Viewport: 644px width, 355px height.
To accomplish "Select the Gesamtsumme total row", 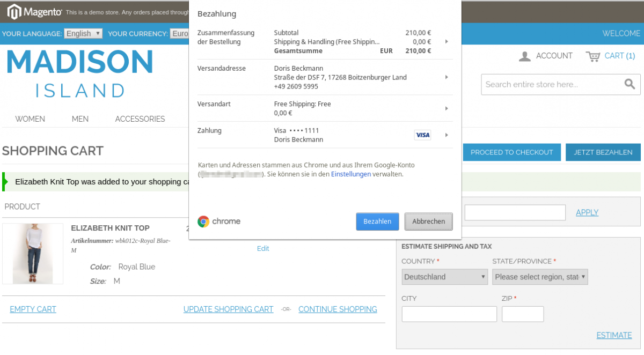I will click(x=353, y=51).
